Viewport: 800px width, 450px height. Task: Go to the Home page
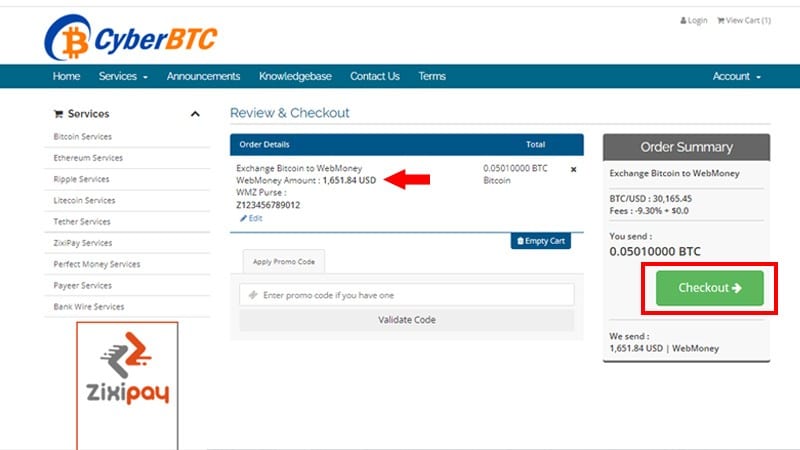tap(66, 76)
